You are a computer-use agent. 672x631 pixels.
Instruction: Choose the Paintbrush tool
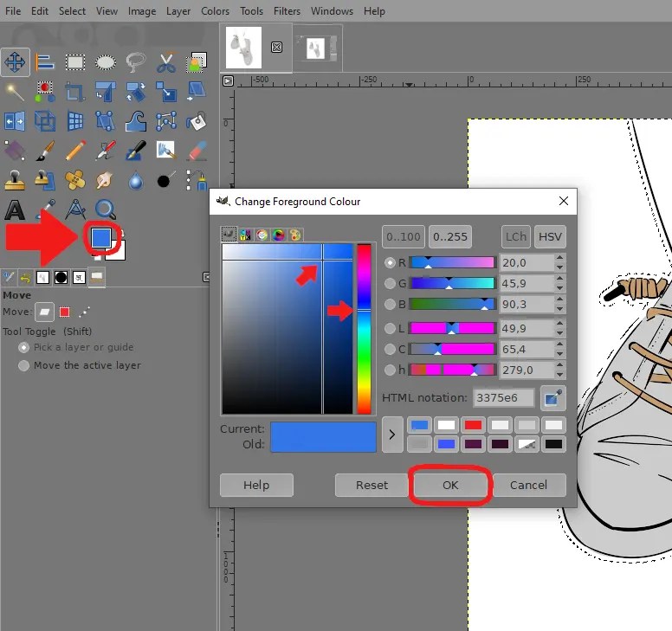click(x=44, y=151)
